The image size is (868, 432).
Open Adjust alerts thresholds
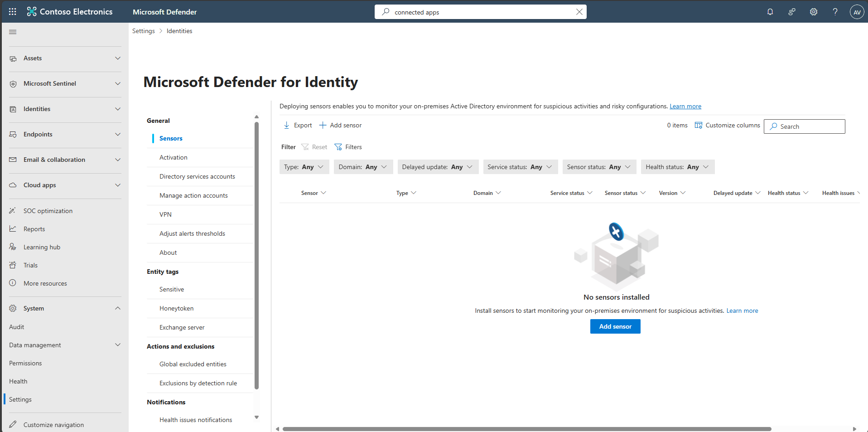click(192, 233)
